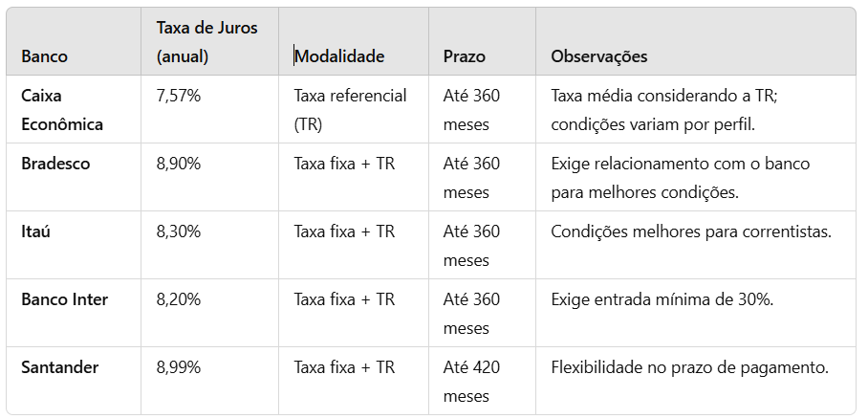Image resolution: width=868 pixels, height=419 pixels.
Task: Select the 8,30% rate cell
Action: click(178, 232)
